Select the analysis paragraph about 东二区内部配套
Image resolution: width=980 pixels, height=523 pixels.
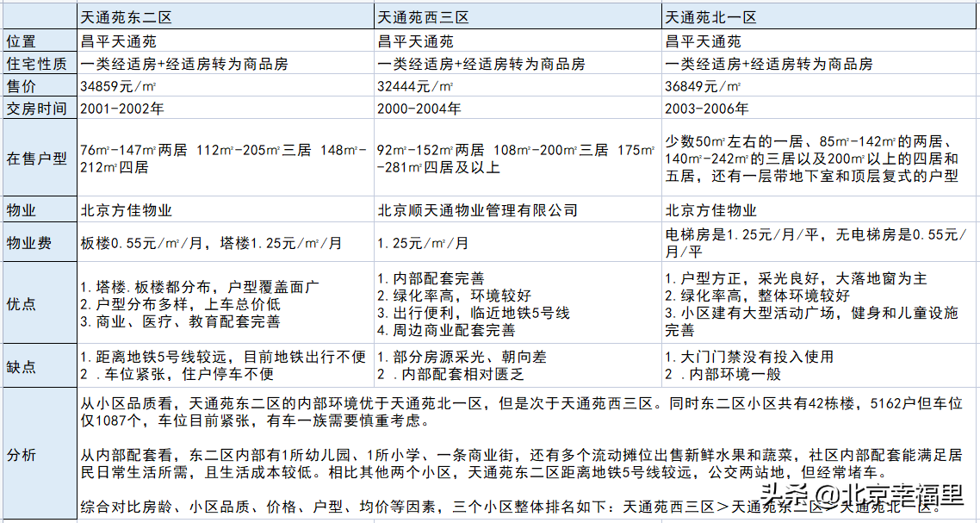[527, 460]
